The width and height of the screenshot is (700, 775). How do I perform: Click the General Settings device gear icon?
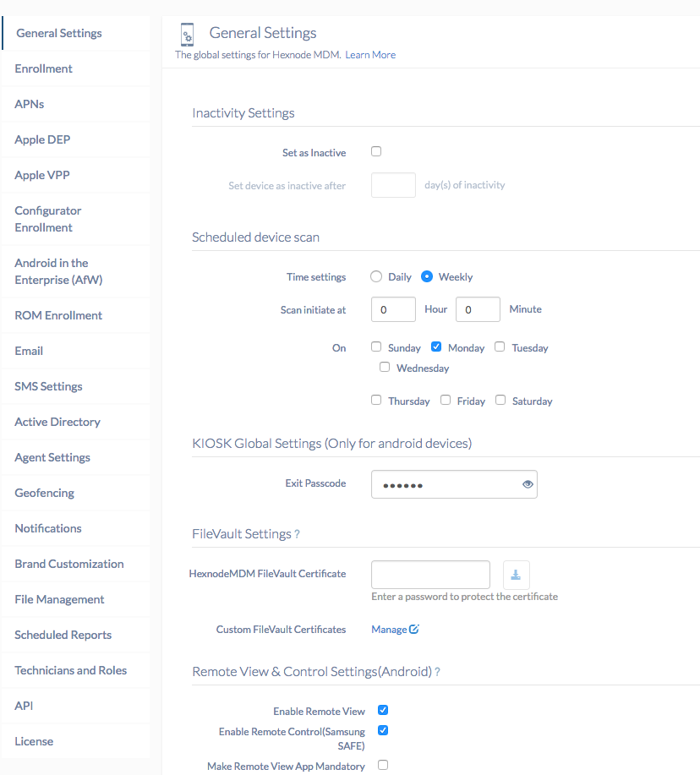pos(187,35)
